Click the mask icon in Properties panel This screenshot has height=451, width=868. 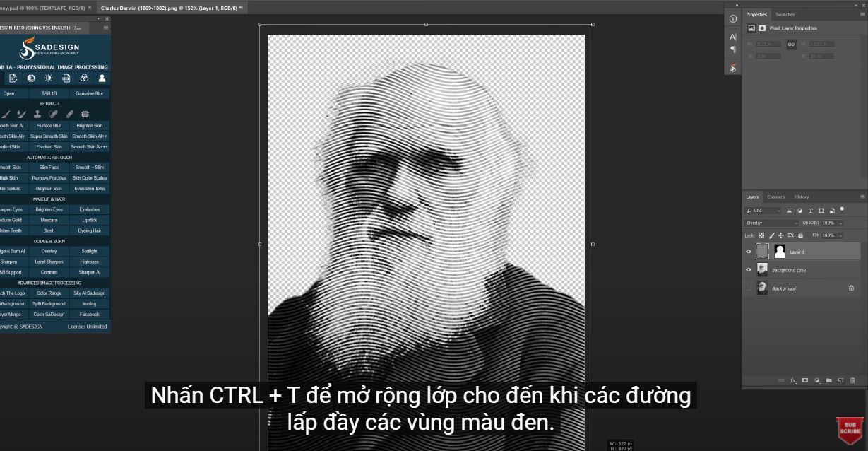tap(761, 28)
